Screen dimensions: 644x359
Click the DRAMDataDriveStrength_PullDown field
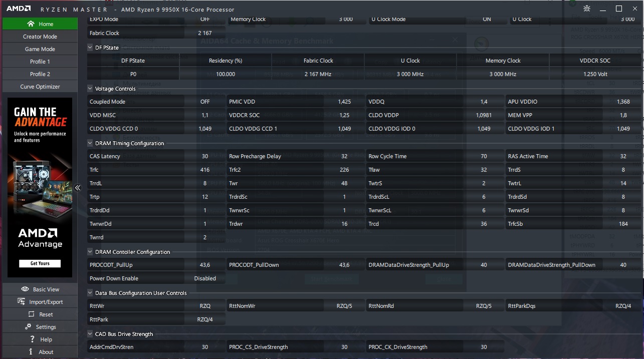click(574, 265)
